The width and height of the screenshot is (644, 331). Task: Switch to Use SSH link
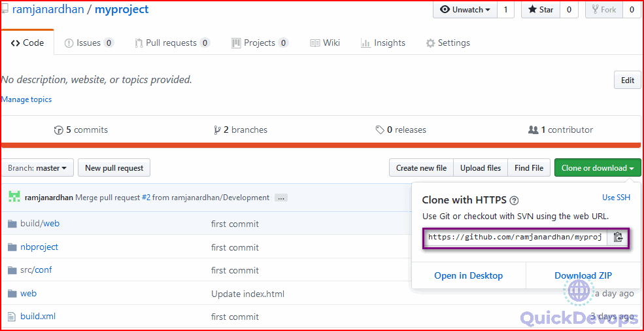tap(616, 198)
